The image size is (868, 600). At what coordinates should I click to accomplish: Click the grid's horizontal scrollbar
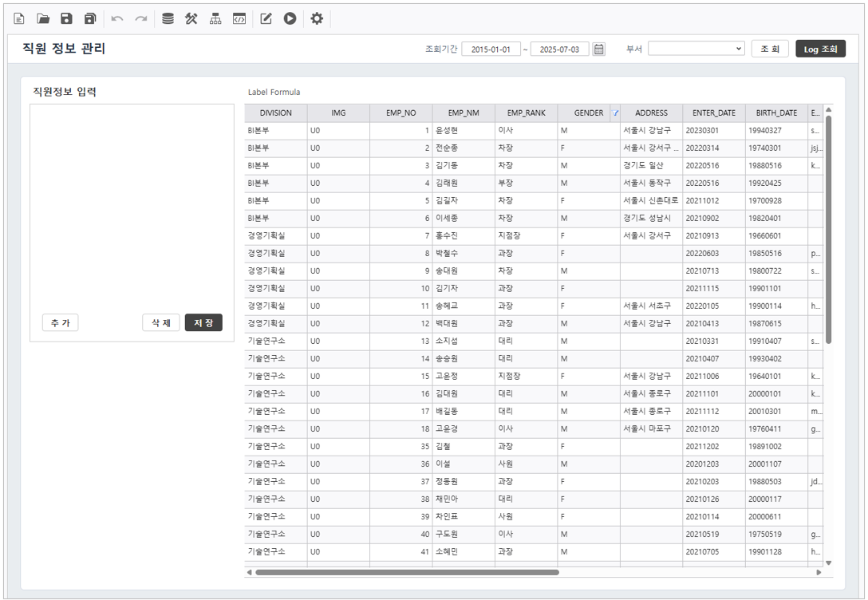point(407,572)
